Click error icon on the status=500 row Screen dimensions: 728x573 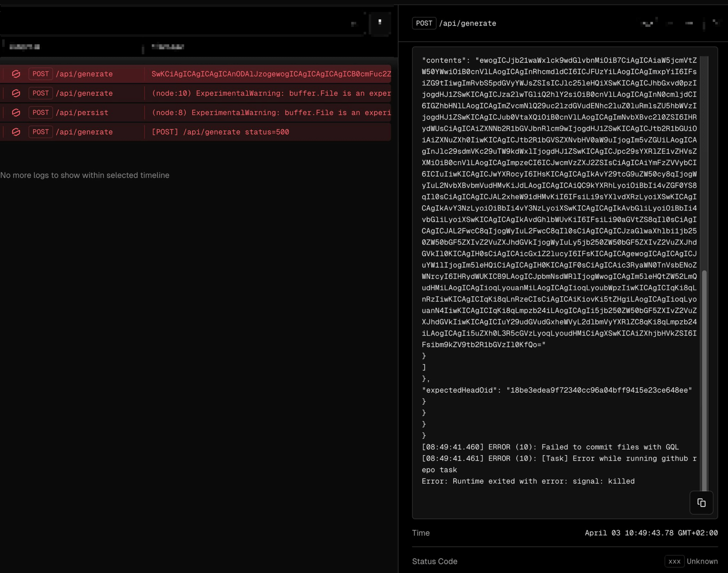pyautogui.click(x=16, y=132)
